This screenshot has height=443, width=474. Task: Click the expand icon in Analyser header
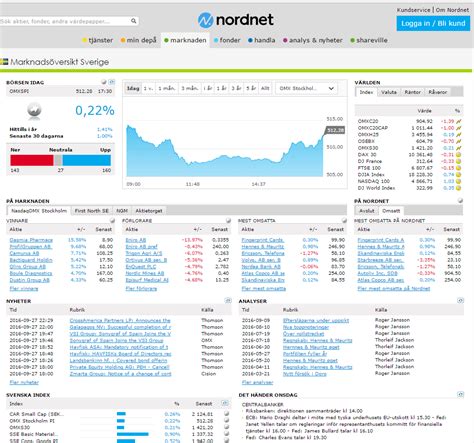point(460,301)
